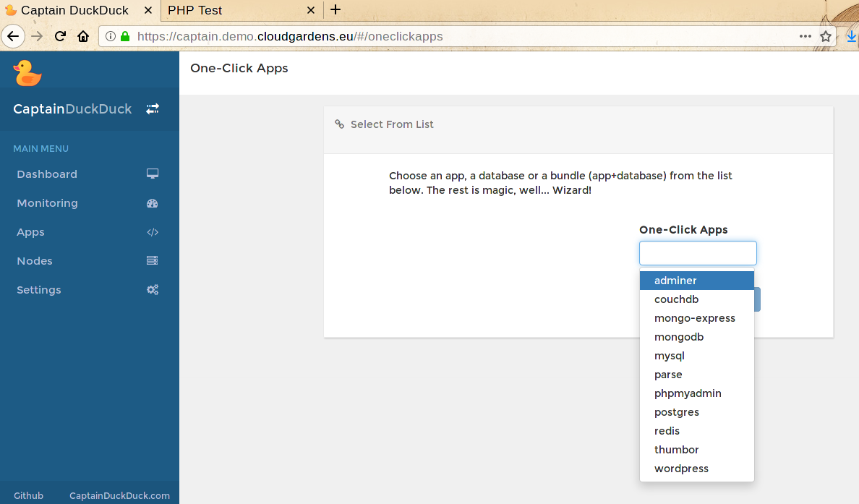Image resolution: width=859 pixels, height=504 pixels.
Task: Select postgres from the dropdown list
Action: pyautogui.click(x=697, y=412)
